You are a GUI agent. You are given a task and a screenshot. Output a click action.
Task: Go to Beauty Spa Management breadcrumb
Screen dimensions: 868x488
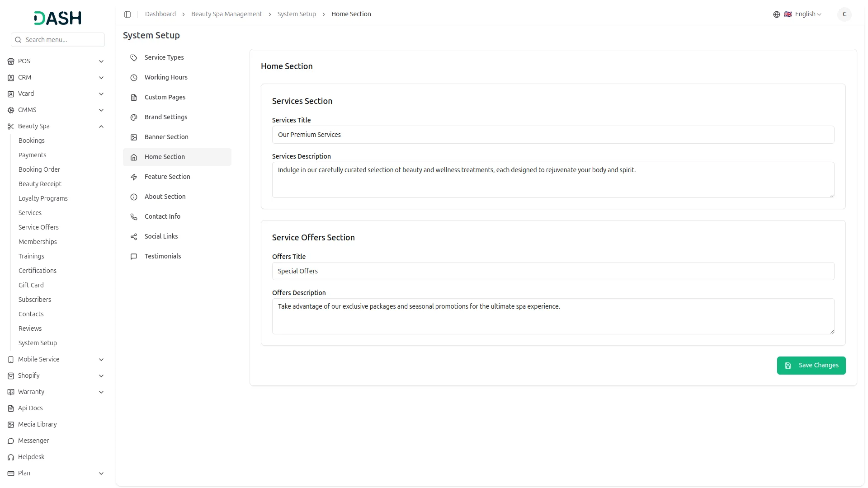pos(226,14)
